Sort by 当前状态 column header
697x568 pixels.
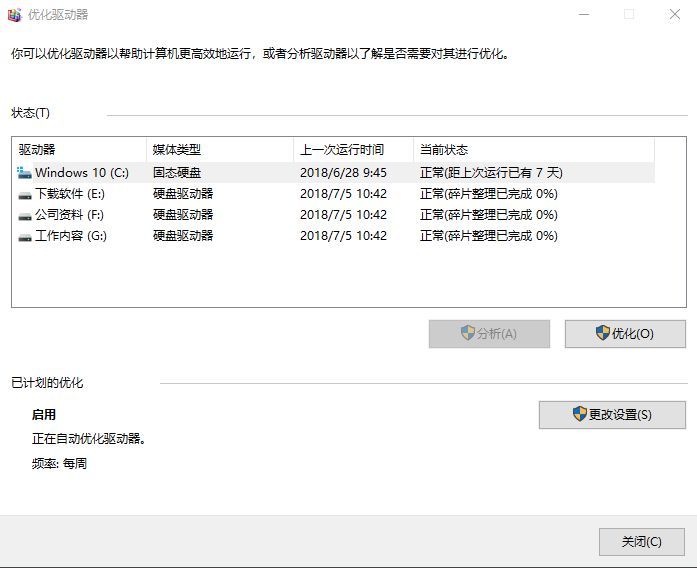coord(534,149)
